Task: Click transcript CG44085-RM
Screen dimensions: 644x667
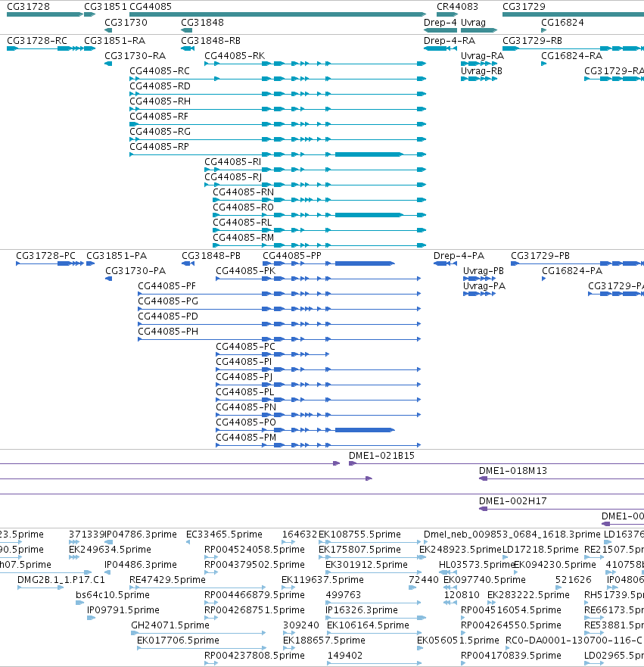Action: (x=319, y=245)
